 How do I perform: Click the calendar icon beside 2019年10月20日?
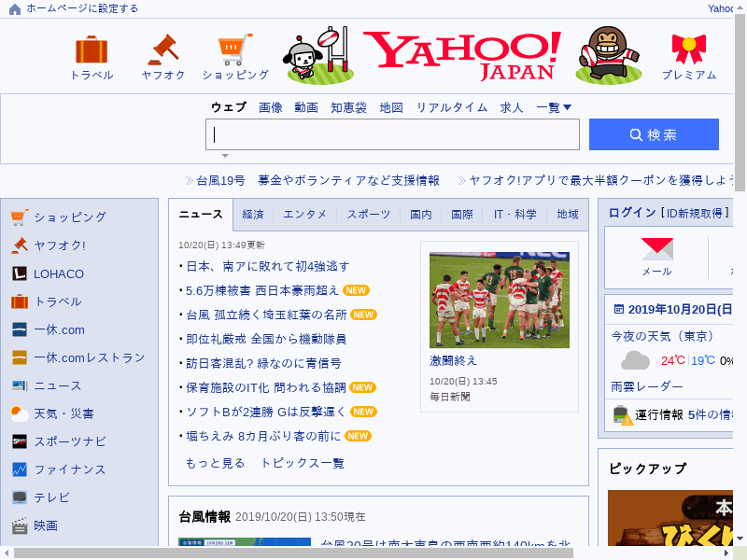pos(618,309)
